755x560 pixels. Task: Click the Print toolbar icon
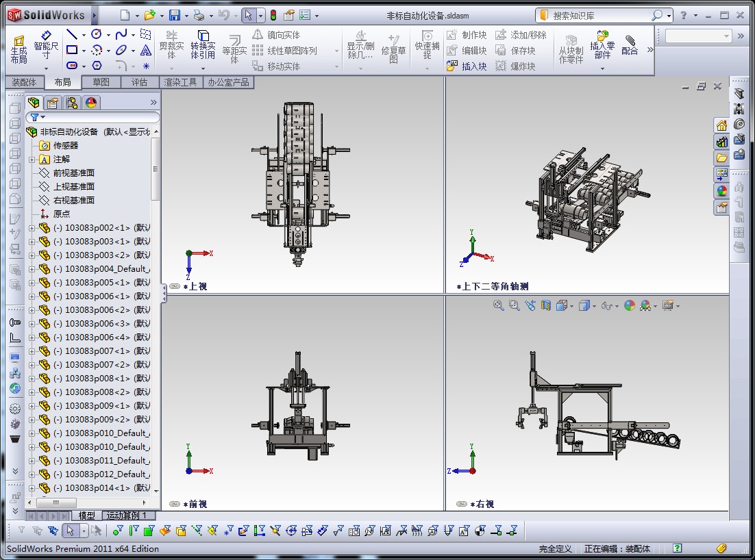199,15
